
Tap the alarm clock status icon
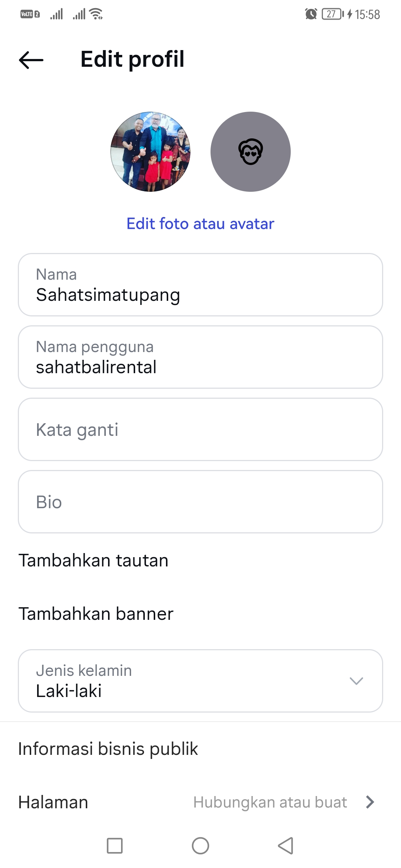[x=311, y=14]
